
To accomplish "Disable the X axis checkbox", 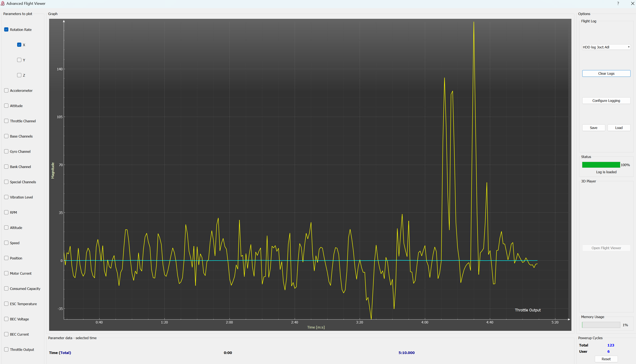I will pos(19,45).
